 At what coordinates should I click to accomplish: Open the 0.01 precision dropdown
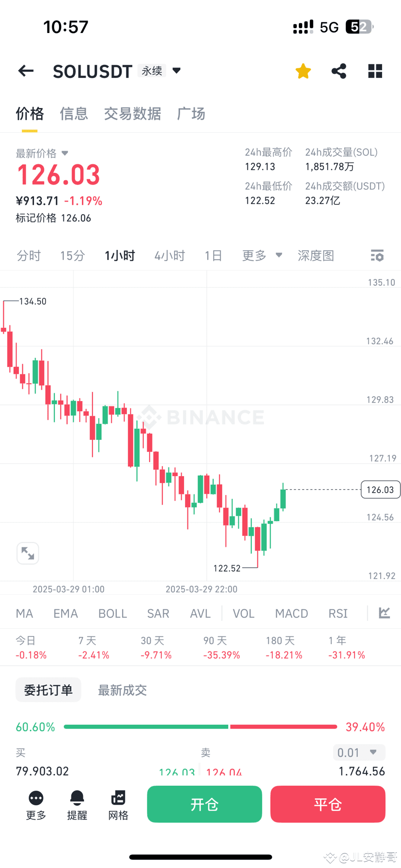coord(359,752)
